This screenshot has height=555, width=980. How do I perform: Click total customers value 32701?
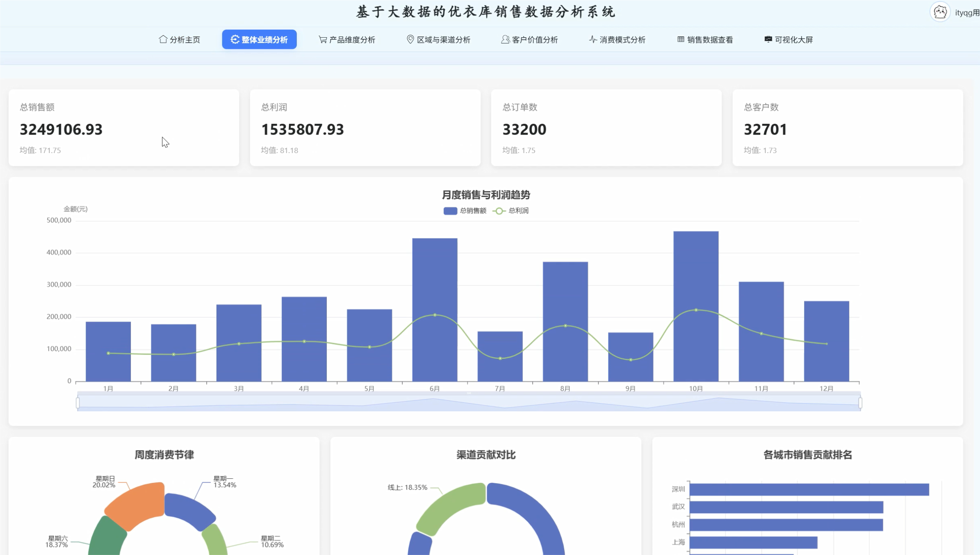(x=766, y=130)
